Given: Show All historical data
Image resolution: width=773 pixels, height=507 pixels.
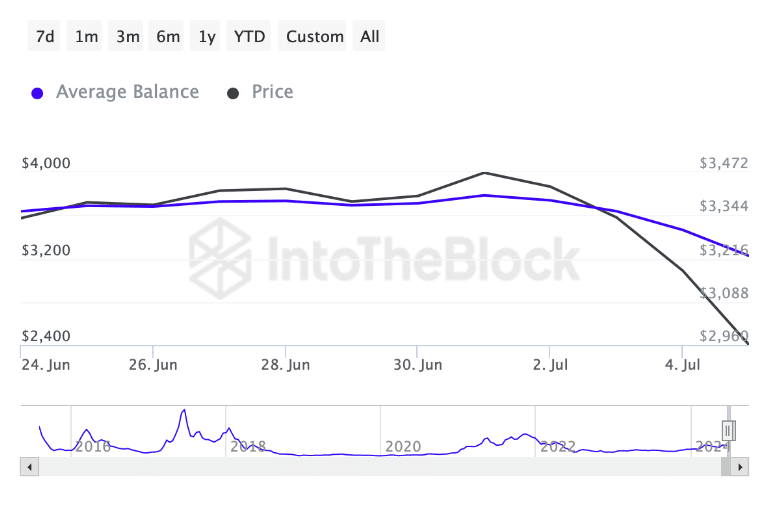Looking at the screenshot, I should (x=370, y=37).
